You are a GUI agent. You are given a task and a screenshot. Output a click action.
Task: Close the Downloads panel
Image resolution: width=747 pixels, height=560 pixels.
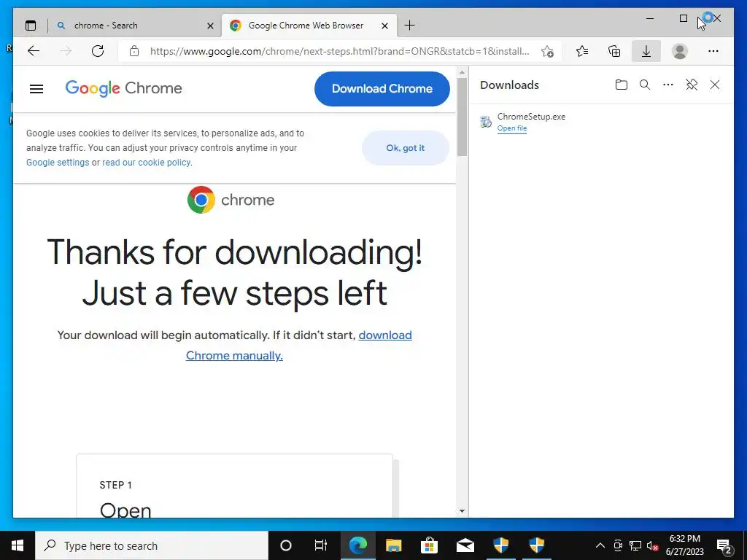715,85
